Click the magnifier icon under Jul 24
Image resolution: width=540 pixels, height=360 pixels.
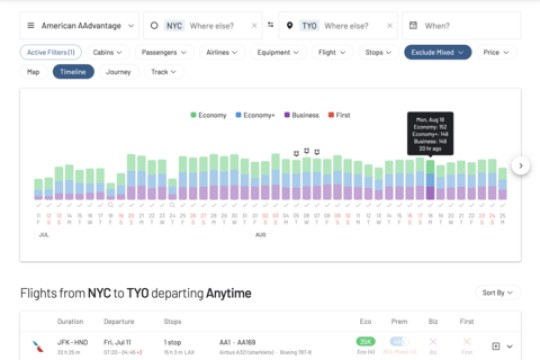point(173,205)
